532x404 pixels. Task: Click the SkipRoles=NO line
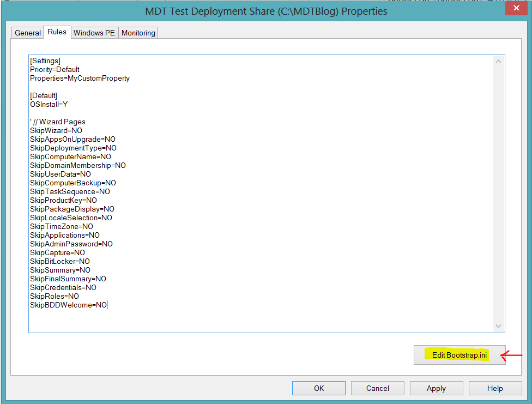(55, 297)
